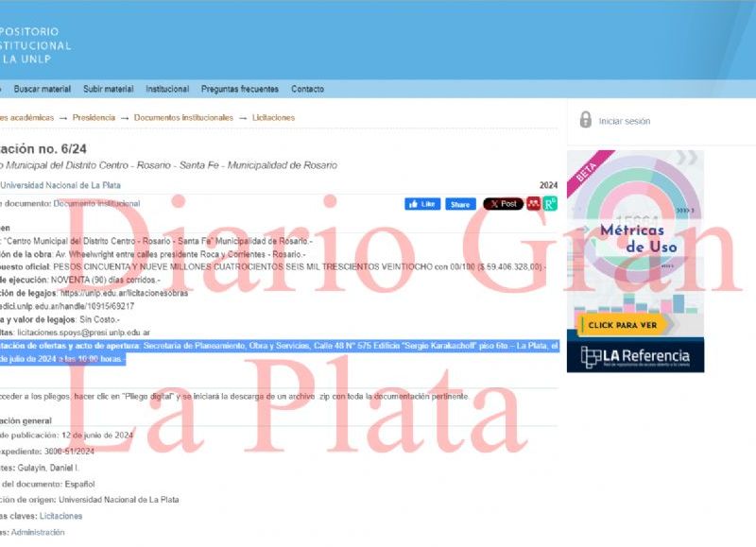Open the Preguntas frecuentes menu

coord(240,89)
